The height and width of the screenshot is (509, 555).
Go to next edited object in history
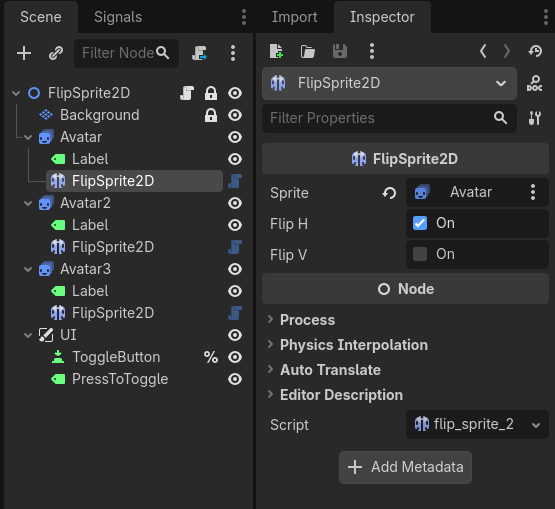tap(507, 51)
